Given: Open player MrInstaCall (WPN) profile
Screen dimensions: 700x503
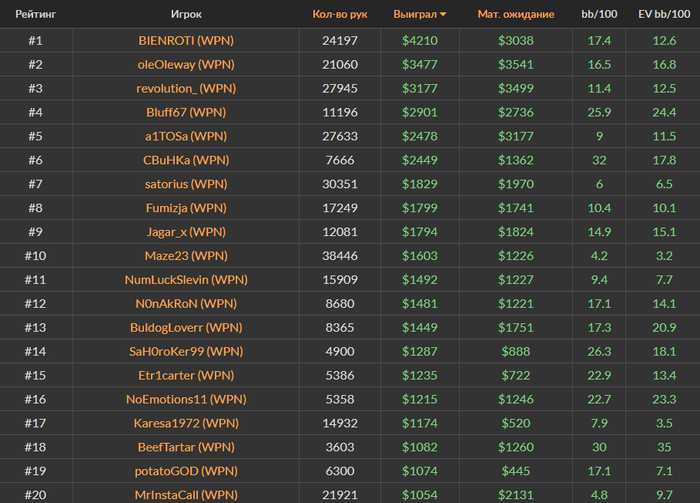Looking at the screenshot, I should click(186, 495).
